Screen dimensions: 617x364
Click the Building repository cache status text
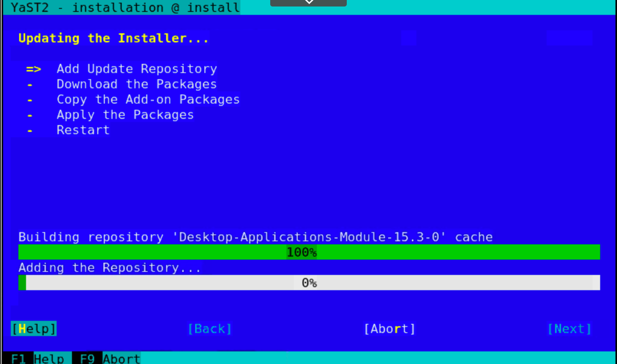(x=255, y=237)
